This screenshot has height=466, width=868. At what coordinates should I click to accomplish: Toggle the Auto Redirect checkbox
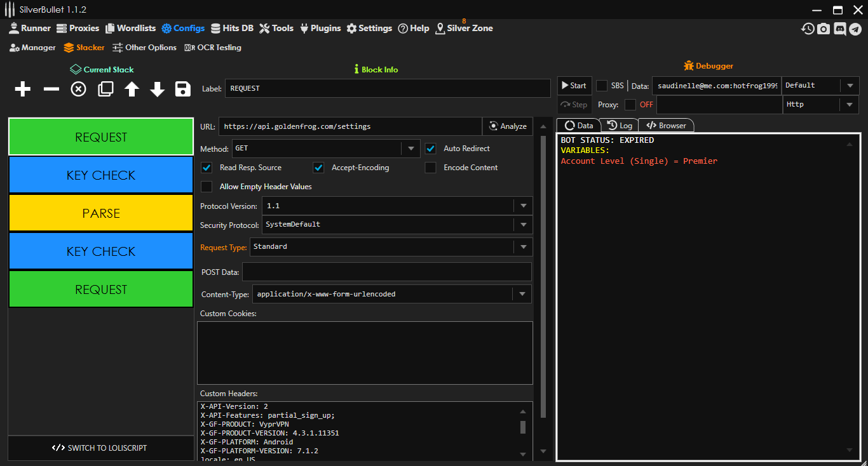point(431,149)
